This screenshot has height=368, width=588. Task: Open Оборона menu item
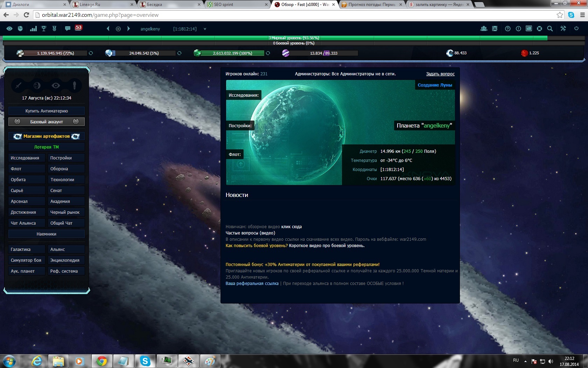(66, 169)
